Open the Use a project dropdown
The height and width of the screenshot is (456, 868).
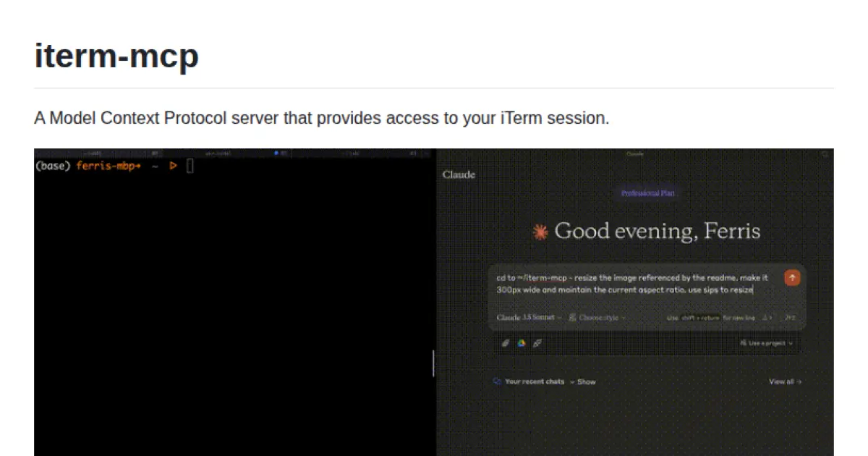tap(767, 343)
